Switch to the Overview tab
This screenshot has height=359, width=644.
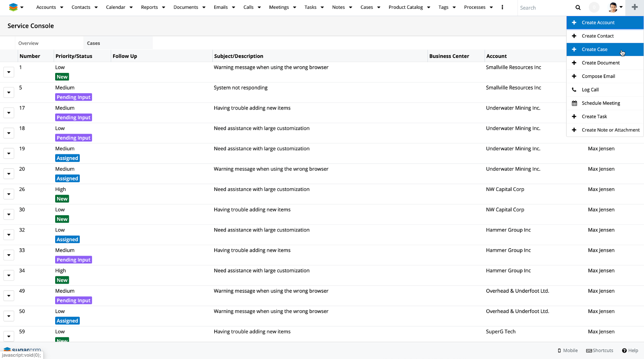pyautogui.click(x=28, y=43)
